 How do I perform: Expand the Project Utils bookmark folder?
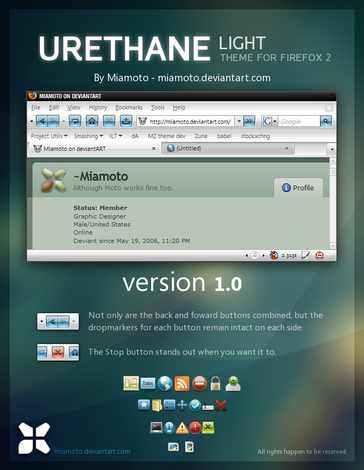(49, 136)
